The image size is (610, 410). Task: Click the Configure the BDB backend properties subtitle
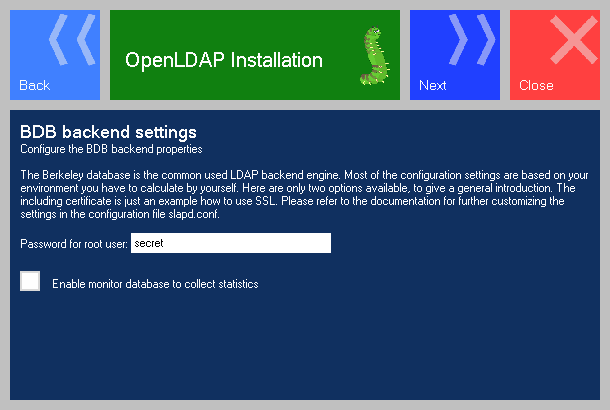click(111, 149)
